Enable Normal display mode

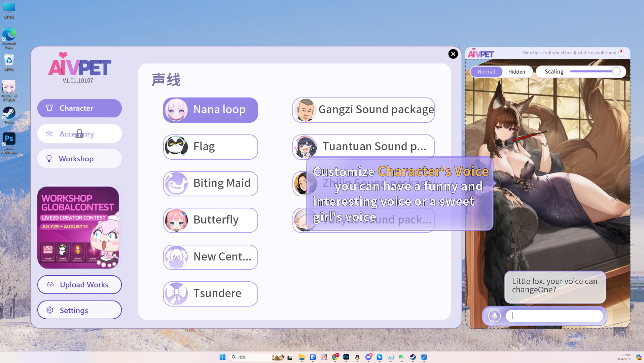point(486,72)
